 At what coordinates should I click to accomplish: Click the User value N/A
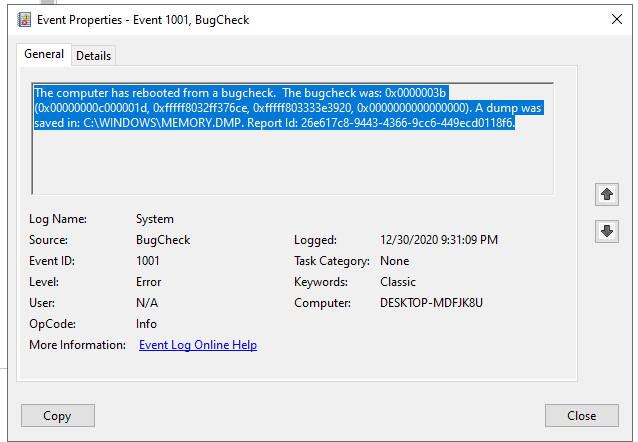[147, 303]
